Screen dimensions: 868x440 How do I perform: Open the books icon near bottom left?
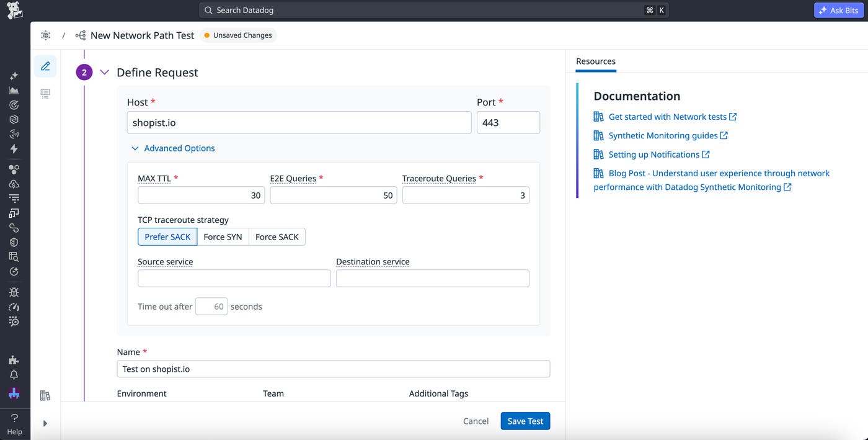(x=45, y=395)
